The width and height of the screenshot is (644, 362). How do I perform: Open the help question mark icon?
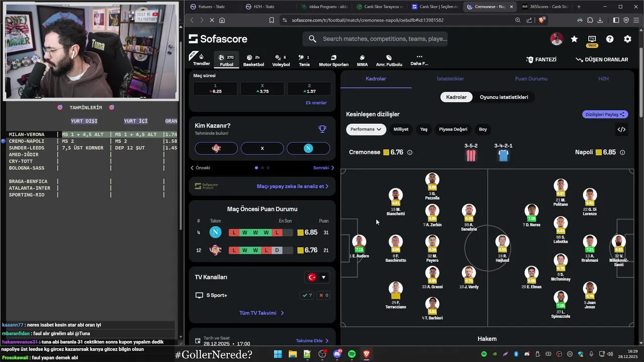click(x=610, y=39)
